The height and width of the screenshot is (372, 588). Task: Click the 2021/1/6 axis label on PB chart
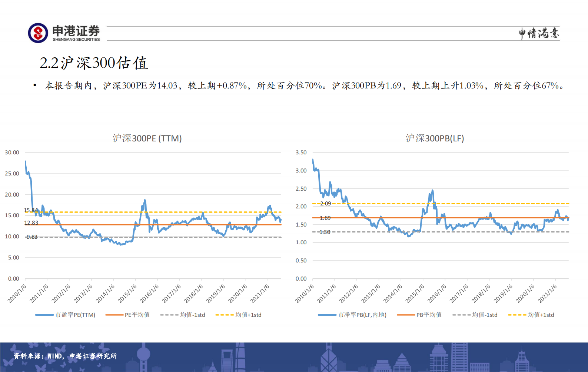coord(547,293)
